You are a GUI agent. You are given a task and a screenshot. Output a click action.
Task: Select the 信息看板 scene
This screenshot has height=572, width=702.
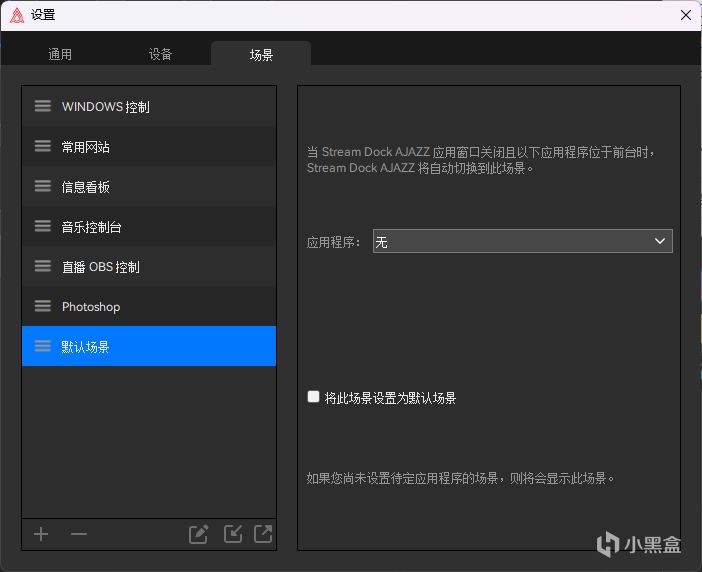coord(149,186)
